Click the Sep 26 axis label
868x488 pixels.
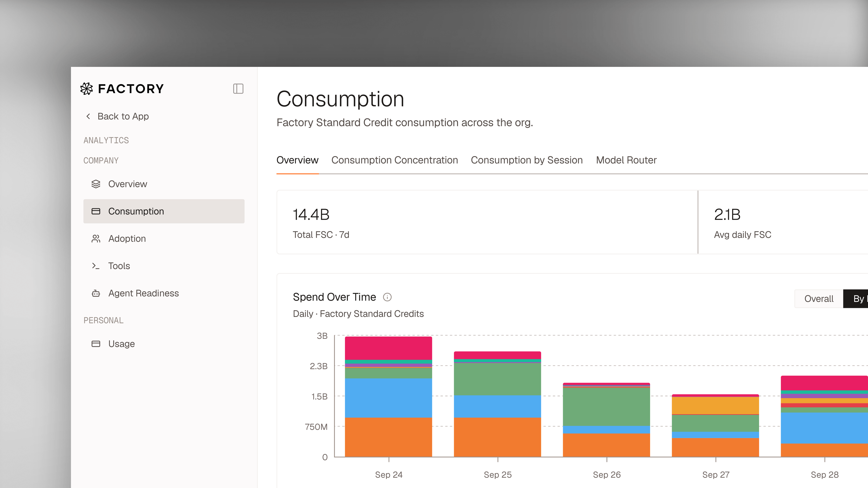click(x=607, y=474)
